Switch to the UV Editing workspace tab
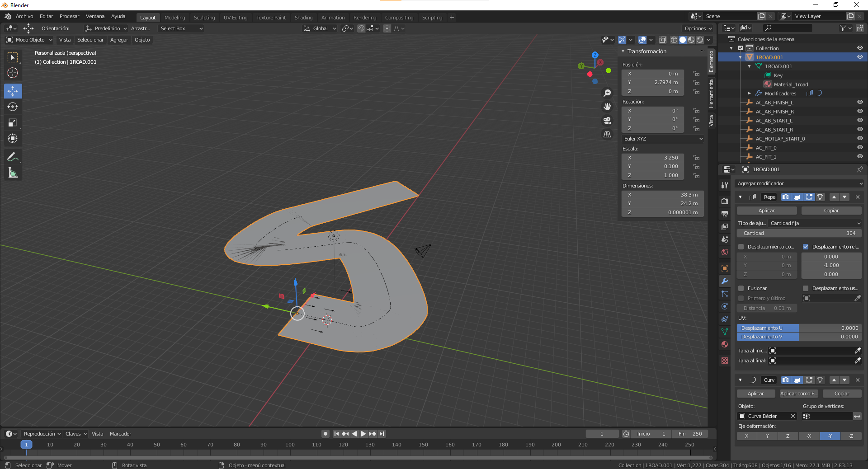 pyautogui.click(x=236, y=18)
